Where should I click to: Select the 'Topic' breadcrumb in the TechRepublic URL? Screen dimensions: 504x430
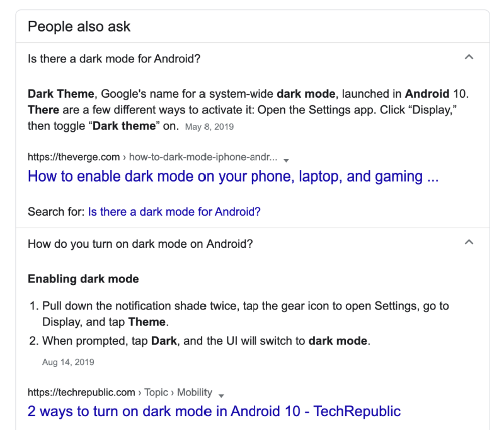point(156,392)
